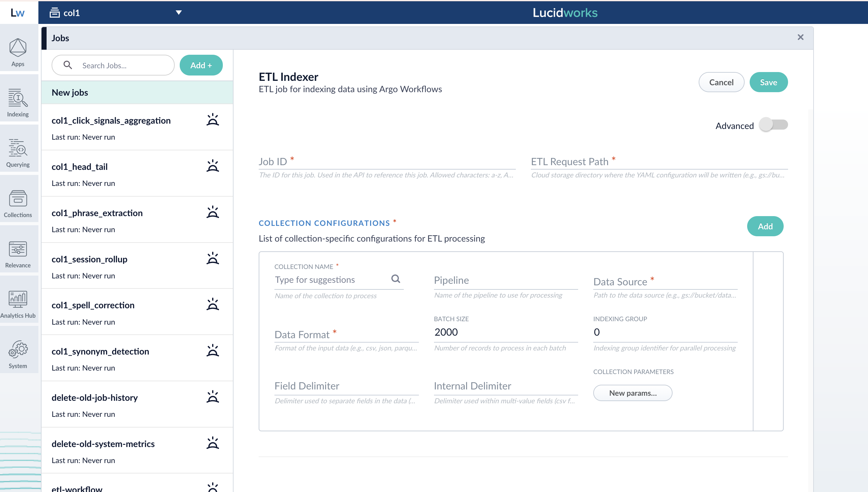This screenshot has height=492, width=868.
Task: Focus the Search Jobs field
Action: click(x=113, y=65)
